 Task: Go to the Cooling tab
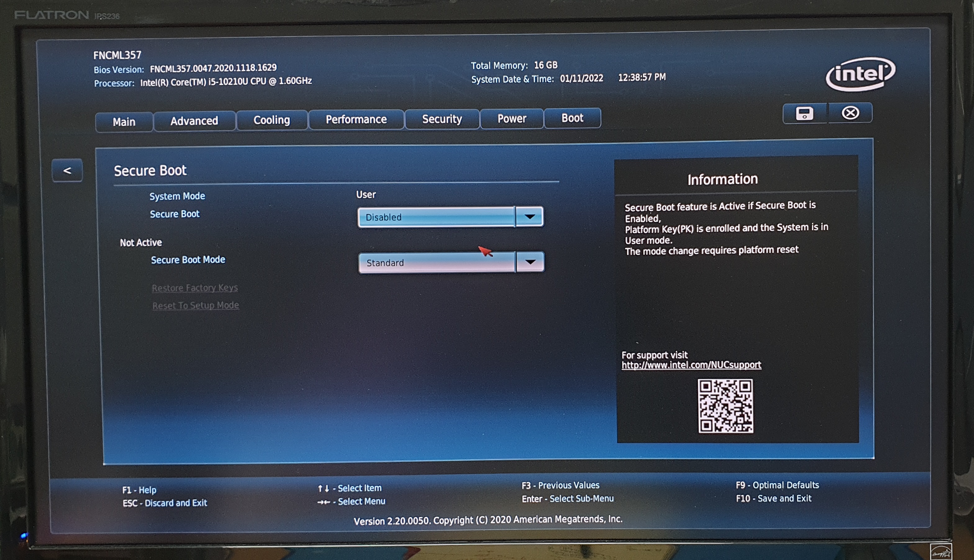tap(272, 120)
